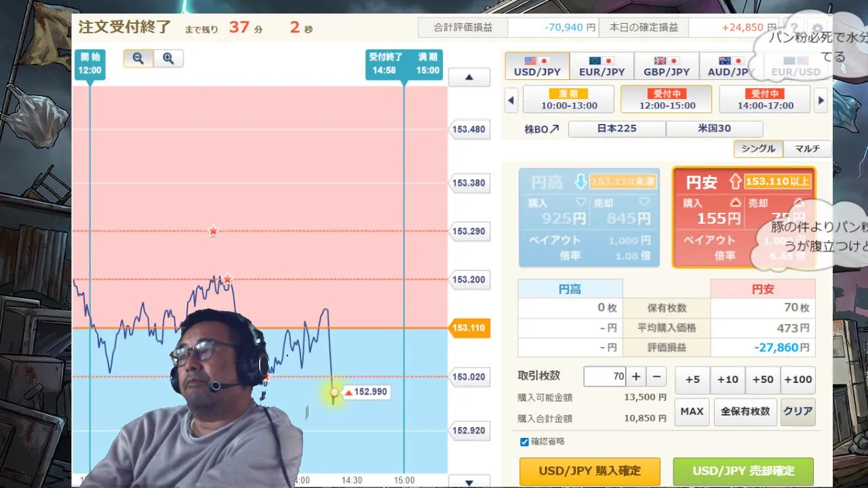868x488 pixels.
Task: Click the 円安 column header
Action: pyautogui.click(x=763, y=289)
